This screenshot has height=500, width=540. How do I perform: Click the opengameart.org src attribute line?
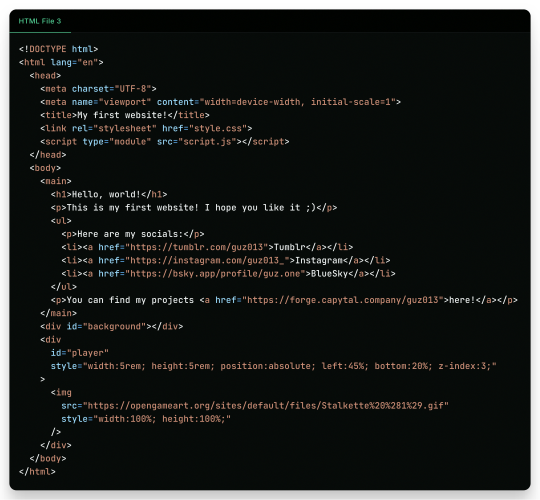coord(255,406)
